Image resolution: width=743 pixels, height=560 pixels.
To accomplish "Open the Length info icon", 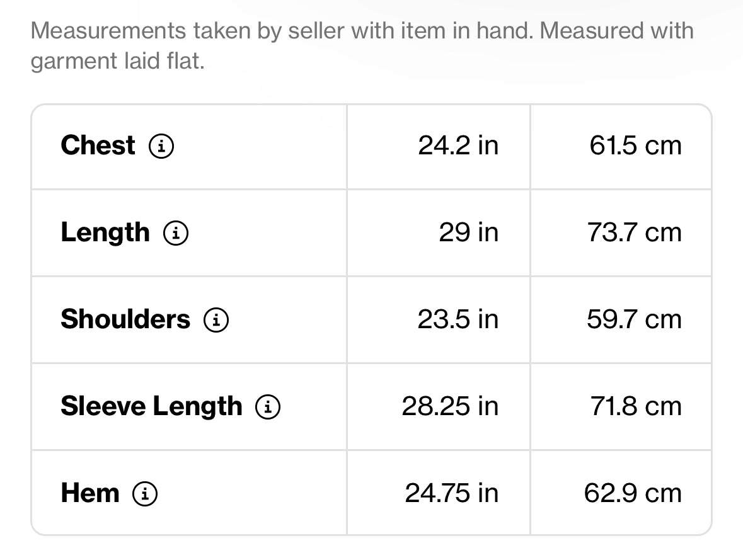I will point(176,233).
